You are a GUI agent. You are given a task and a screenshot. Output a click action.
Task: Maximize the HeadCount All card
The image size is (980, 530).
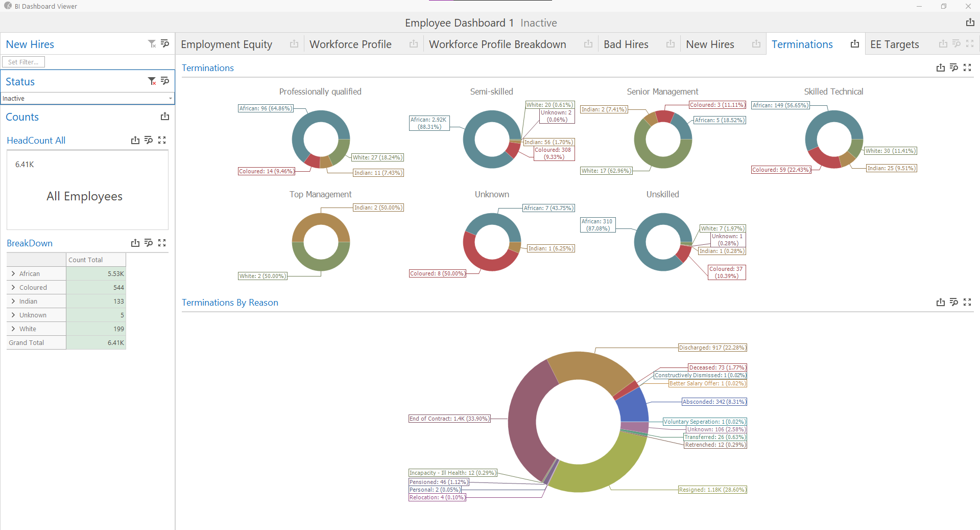162,140
